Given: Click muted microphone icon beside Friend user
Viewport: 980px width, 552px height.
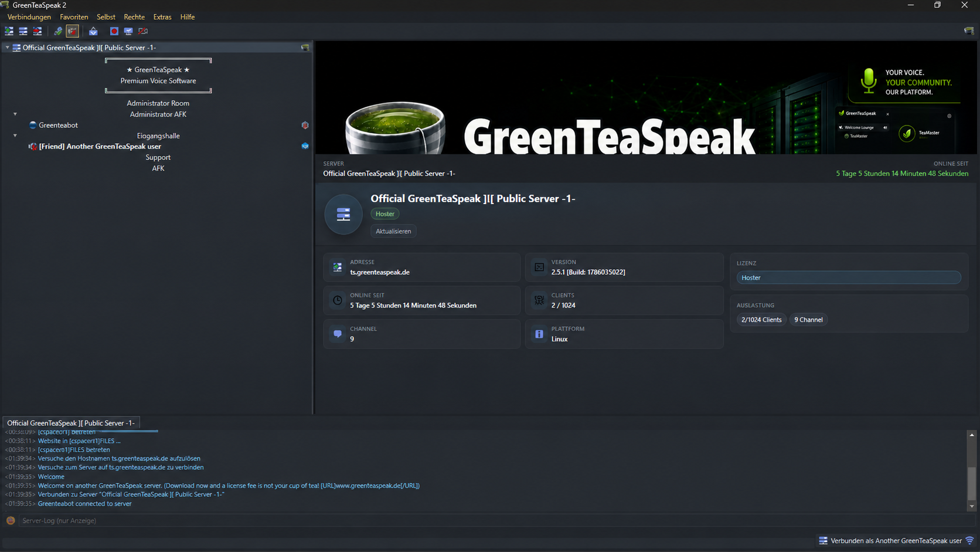Looking at the screenshot, I should click(33, 147).
